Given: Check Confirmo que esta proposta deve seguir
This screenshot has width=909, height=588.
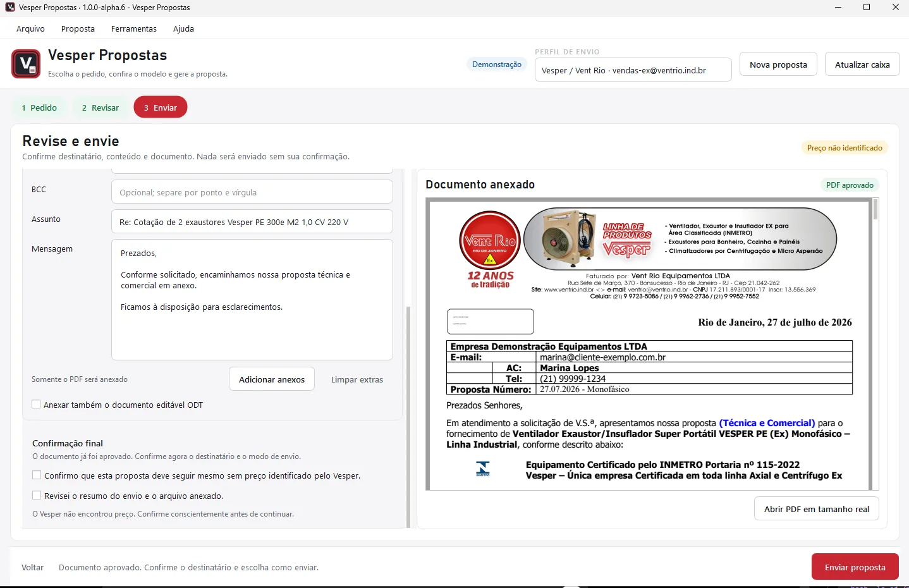Looking at the screenshot, I should tap(37, 475).
